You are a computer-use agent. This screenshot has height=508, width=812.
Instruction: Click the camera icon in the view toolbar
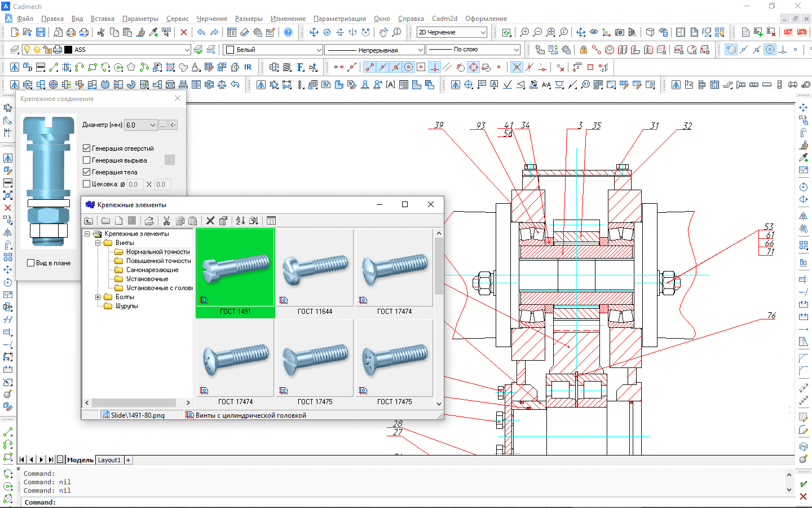tap(620, 32)
